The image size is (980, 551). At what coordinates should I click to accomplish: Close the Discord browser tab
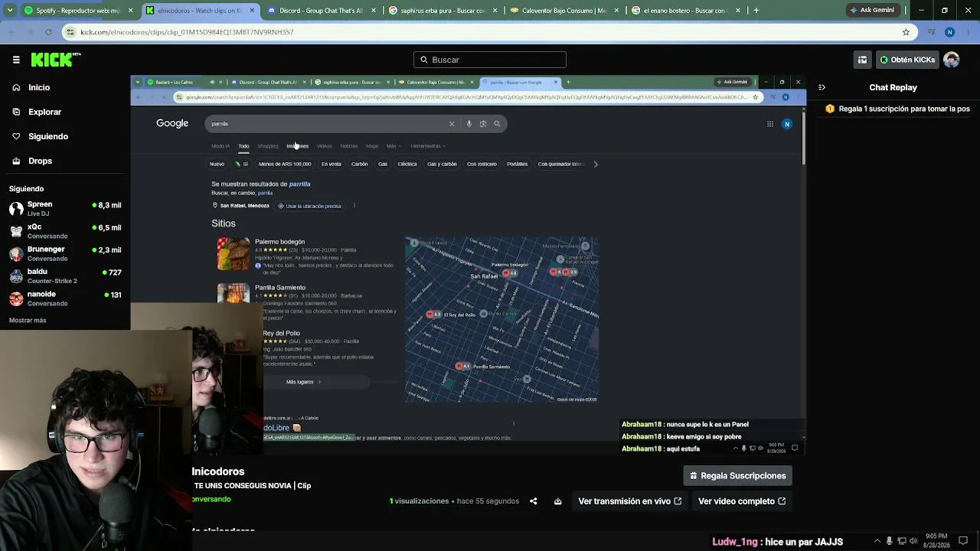[374, 11]
